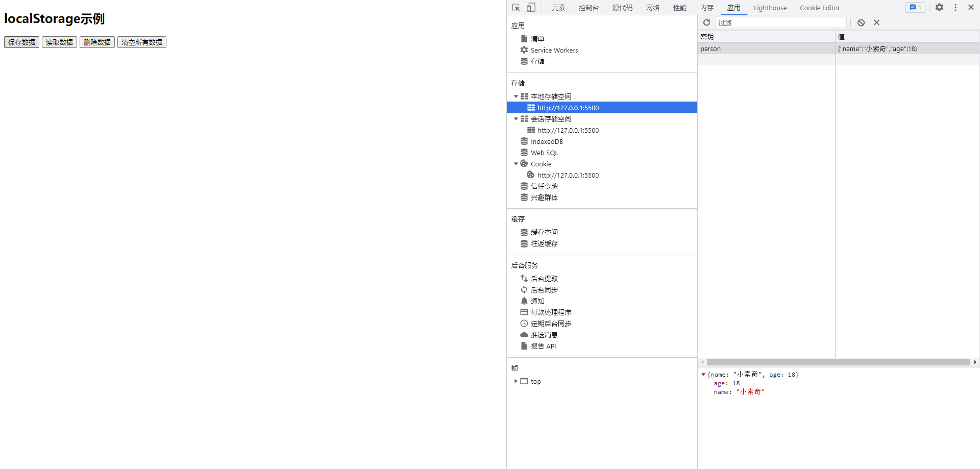
Task: Click the horizontal scrollbar in storage table
Action: (x=838, y=362)
